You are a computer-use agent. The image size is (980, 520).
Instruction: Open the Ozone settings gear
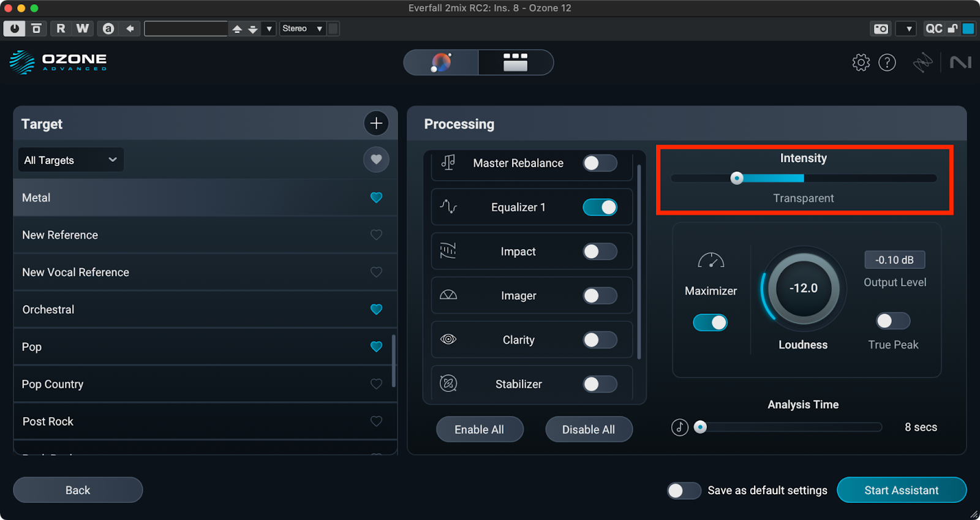(x=861, y=62)
